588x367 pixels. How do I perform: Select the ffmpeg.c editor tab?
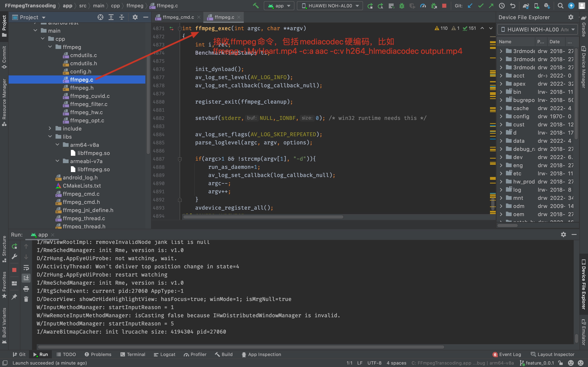223,17
